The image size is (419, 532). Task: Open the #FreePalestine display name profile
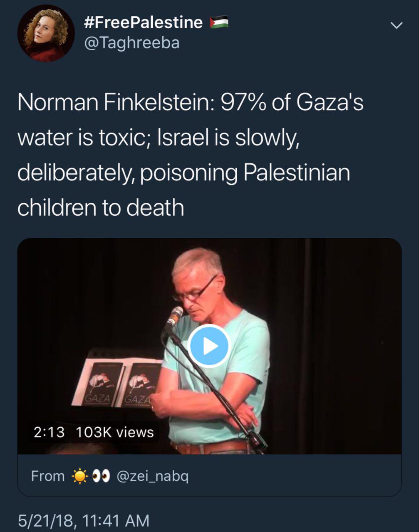(143, 22)
